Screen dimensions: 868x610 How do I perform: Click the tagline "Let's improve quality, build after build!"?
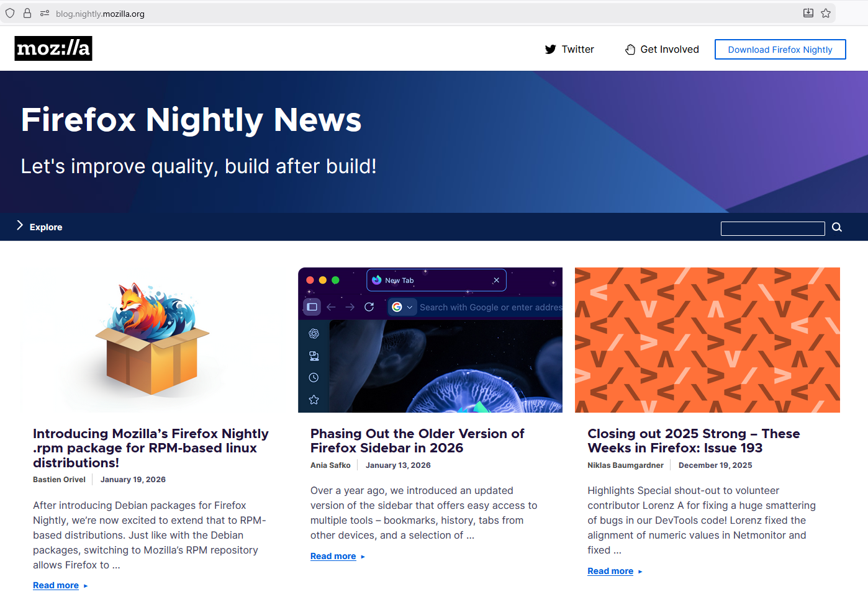tap(199, 166)
